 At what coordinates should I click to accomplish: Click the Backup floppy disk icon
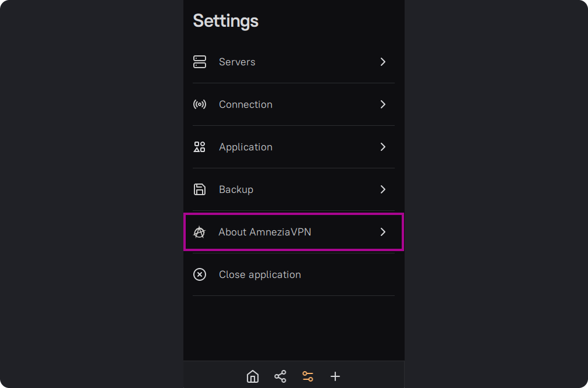click(x=200, y=189)
